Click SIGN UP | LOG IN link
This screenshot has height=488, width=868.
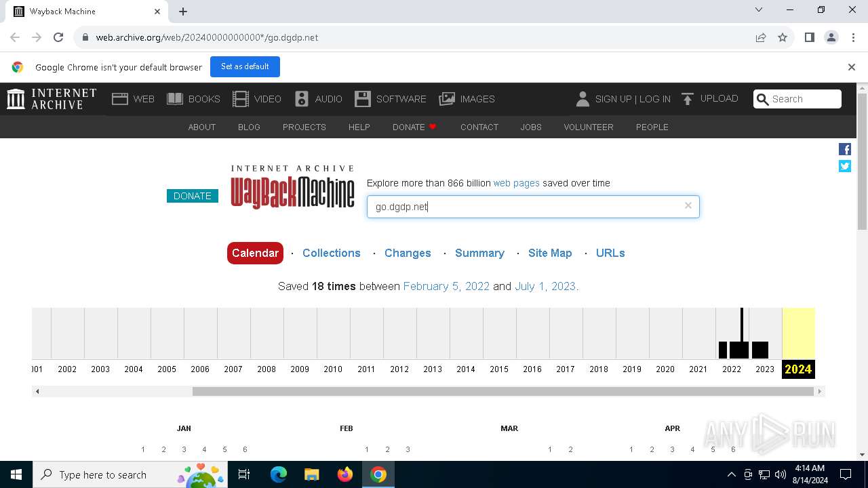point(633,99)
